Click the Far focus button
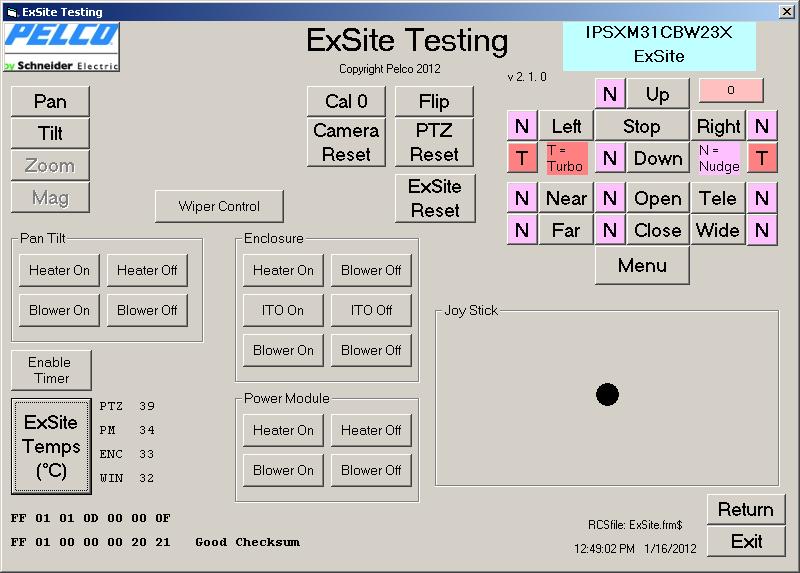 coord(566,230)
